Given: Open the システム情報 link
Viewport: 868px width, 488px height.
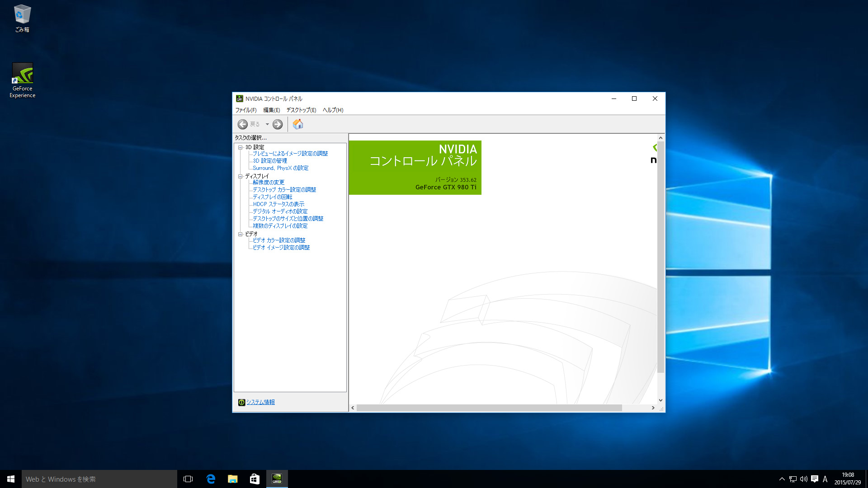Looking at the screenshot, I should 260,402.
